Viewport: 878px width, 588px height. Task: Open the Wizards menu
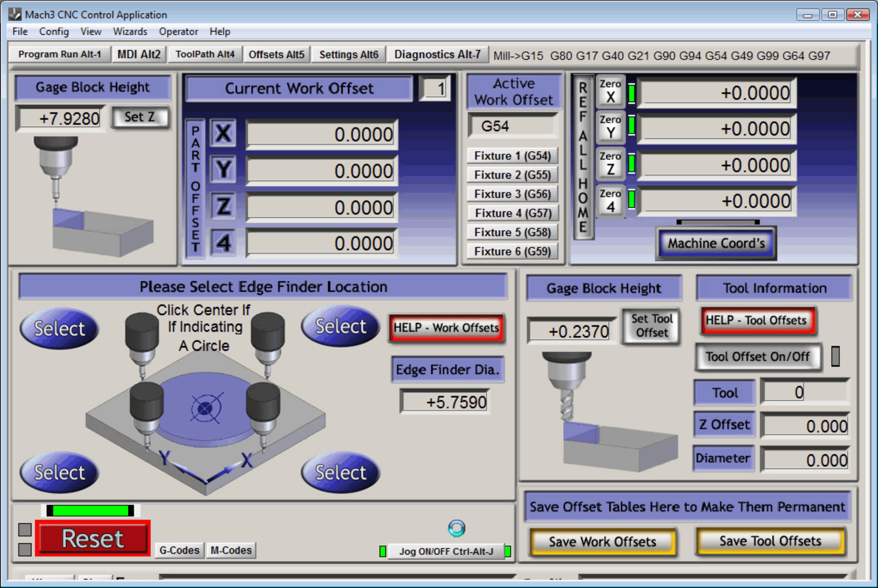130,31
